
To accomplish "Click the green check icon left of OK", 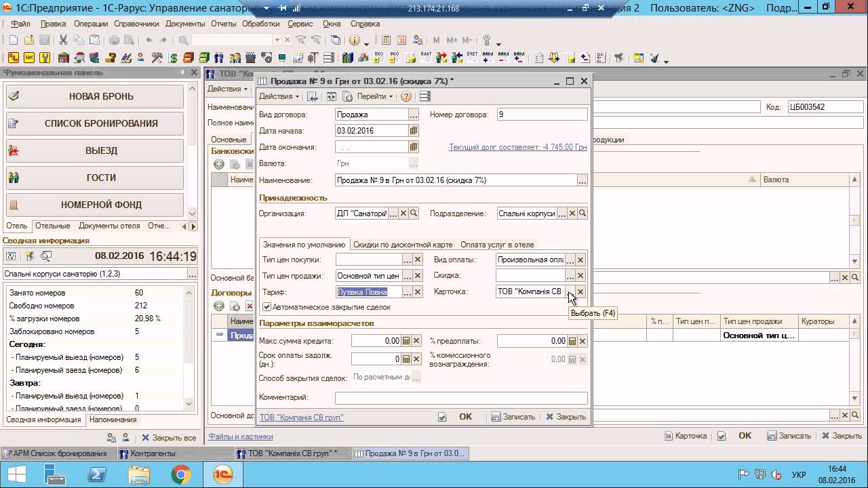I will click(442, 417).
